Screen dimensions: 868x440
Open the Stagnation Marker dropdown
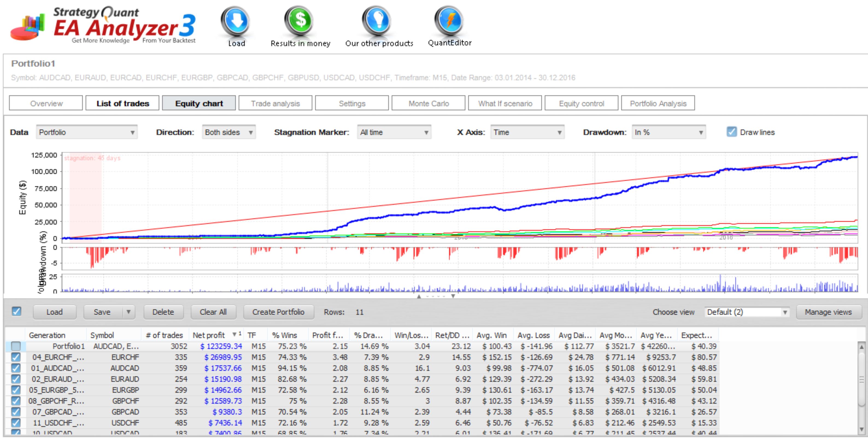tap(394, 132)
